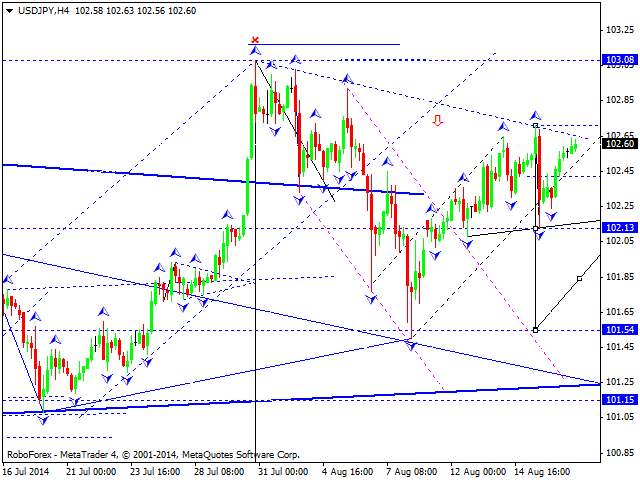Click the red down-arrow sell signal
Viewport: 640px width, 480px height.
[438, 120]
